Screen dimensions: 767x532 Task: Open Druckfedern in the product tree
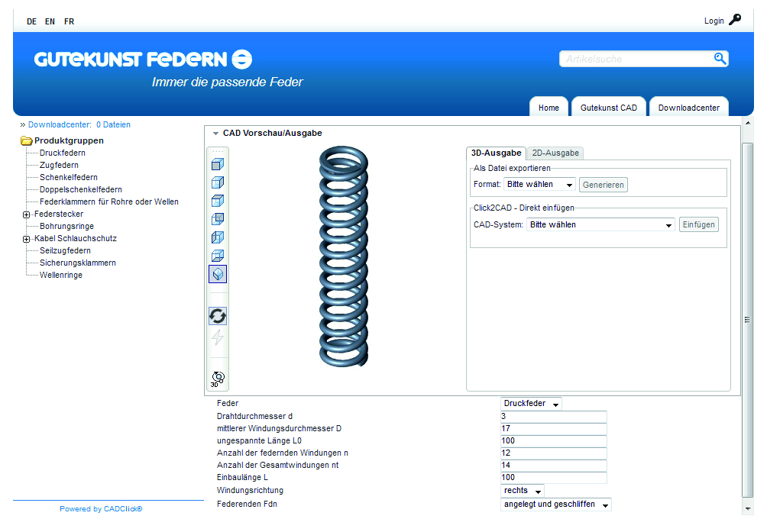[x=63, y=153]
